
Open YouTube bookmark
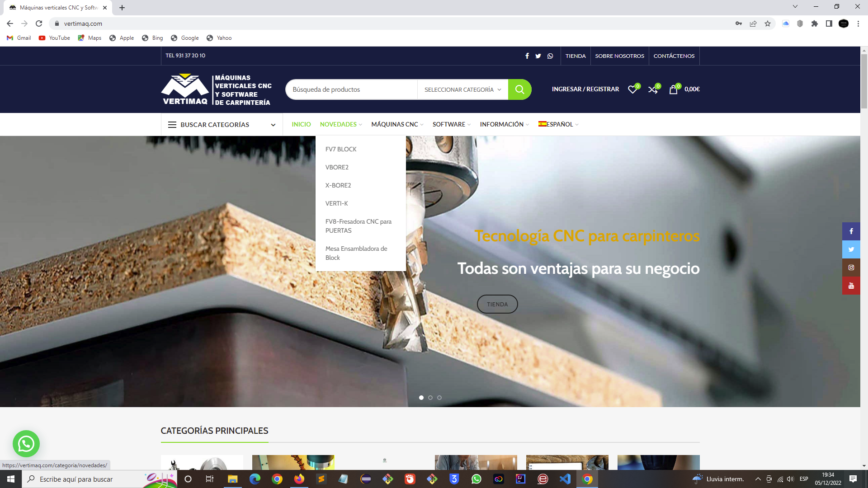coord(54,38)
